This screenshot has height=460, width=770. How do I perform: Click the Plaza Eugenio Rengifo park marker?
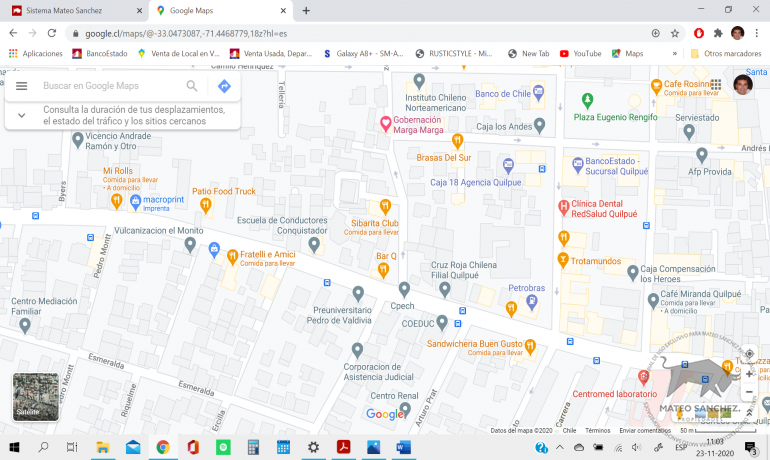click(x=587, y=101)
